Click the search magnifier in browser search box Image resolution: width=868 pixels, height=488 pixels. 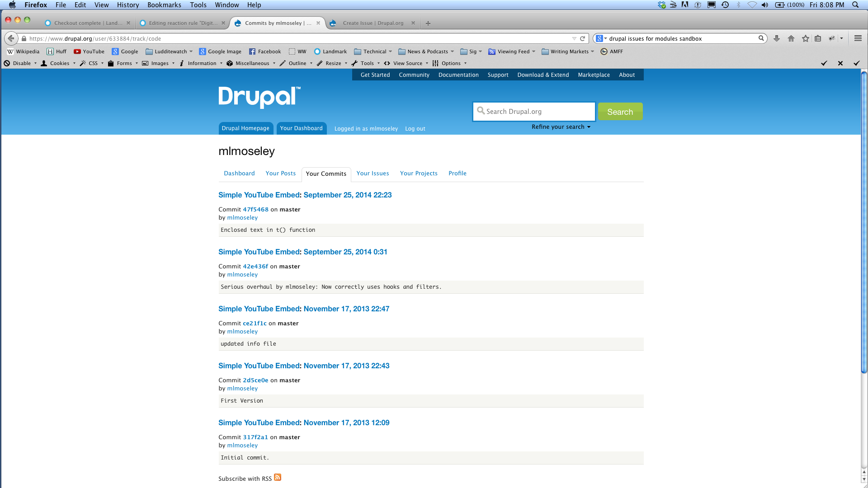[x=761, y=38]
